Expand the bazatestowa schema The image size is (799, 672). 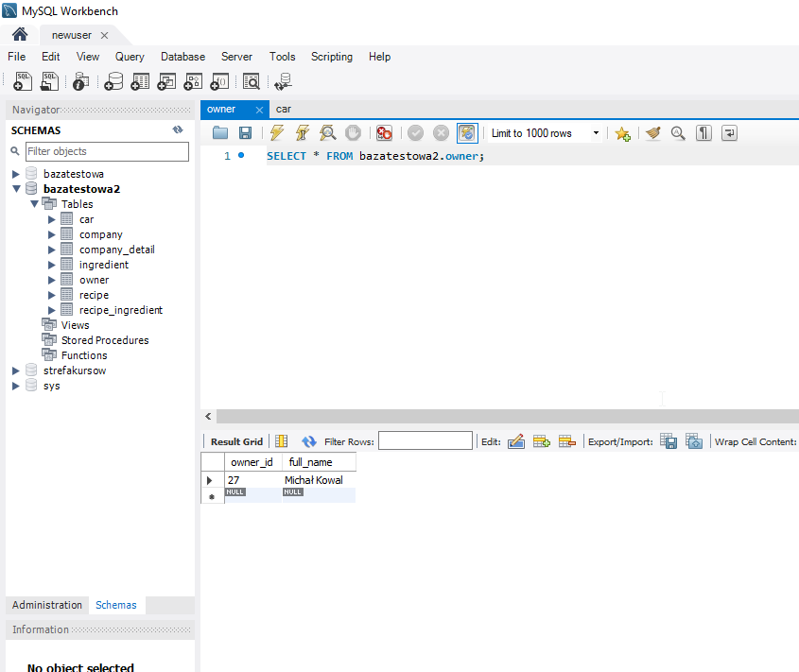coord(16,174)
